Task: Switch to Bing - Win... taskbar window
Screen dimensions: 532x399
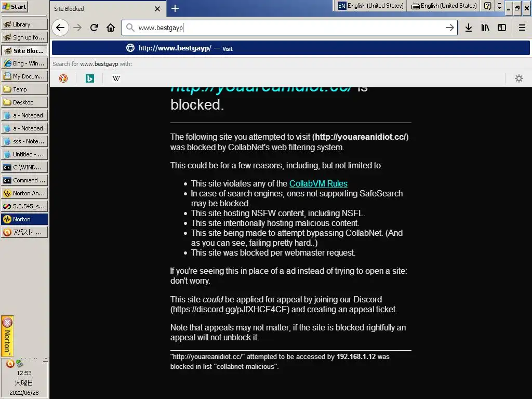Action: click(24, 63)
